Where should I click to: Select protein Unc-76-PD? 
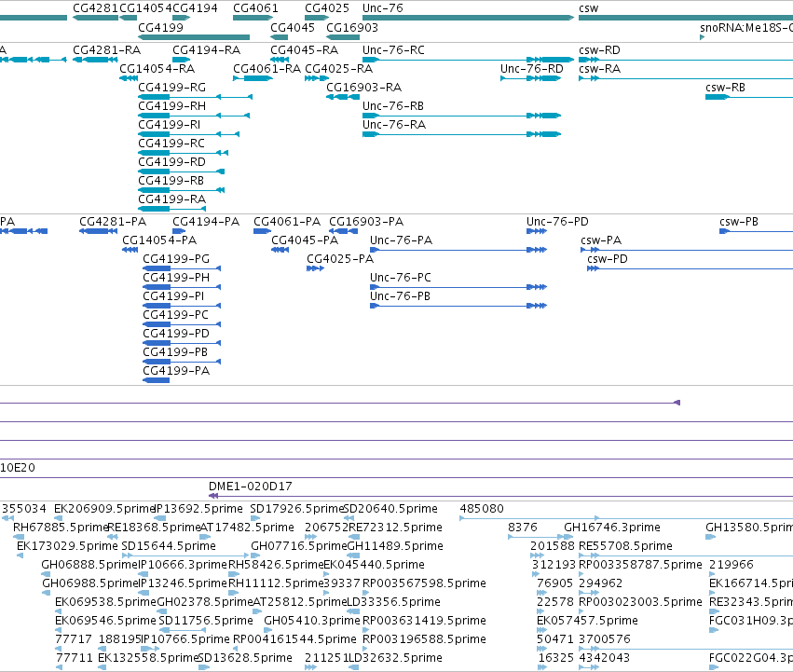[x=537, y=231]
